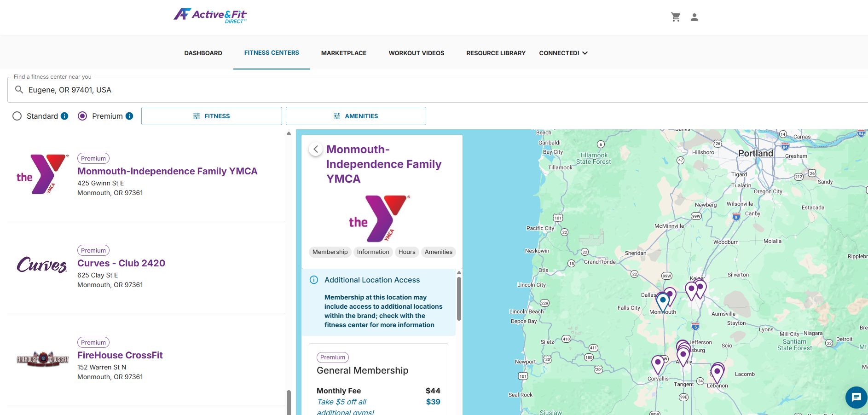
Task: Open the Fitness filter
Action: [x=212, y=116]
